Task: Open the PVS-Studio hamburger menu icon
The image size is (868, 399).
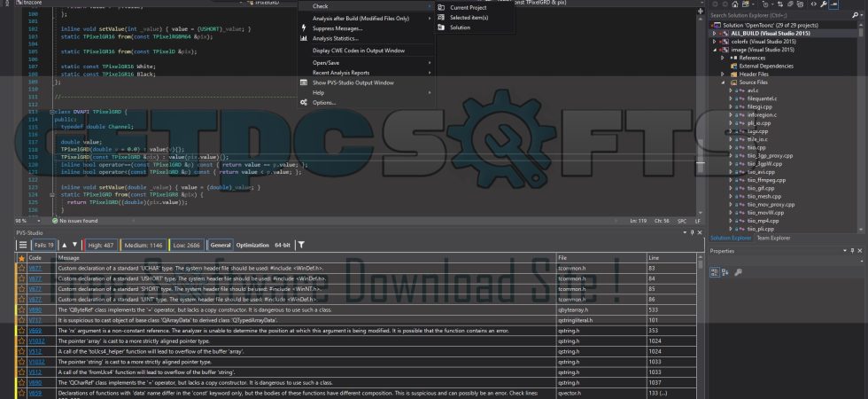Action: (x=23, y=245)
